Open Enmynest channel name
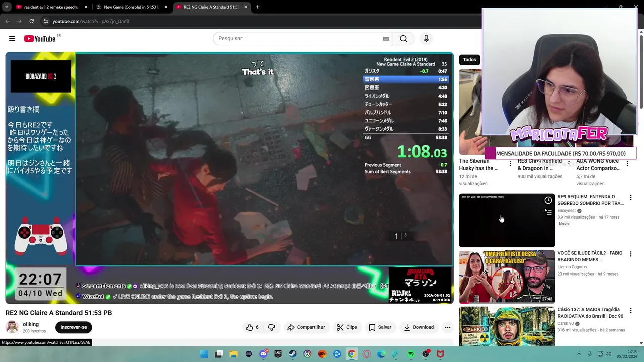The height and width of the screenshot is (362, 644). click(567, 211)
